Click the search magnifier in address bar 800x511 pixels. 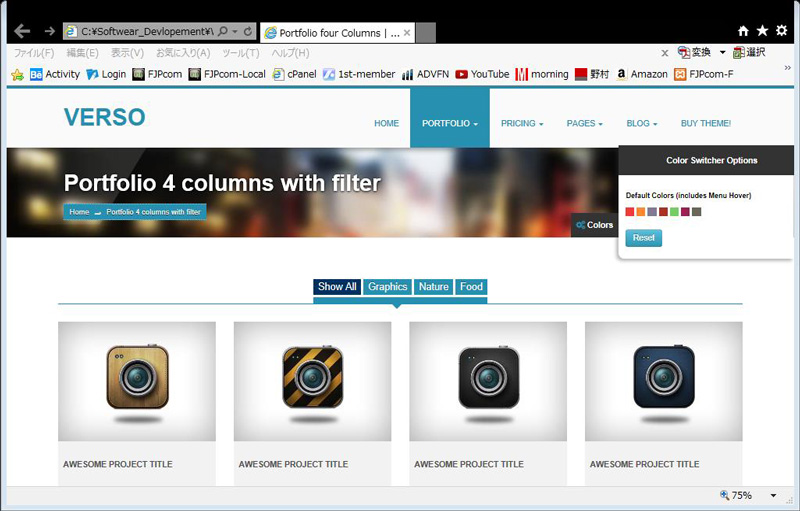222,31
